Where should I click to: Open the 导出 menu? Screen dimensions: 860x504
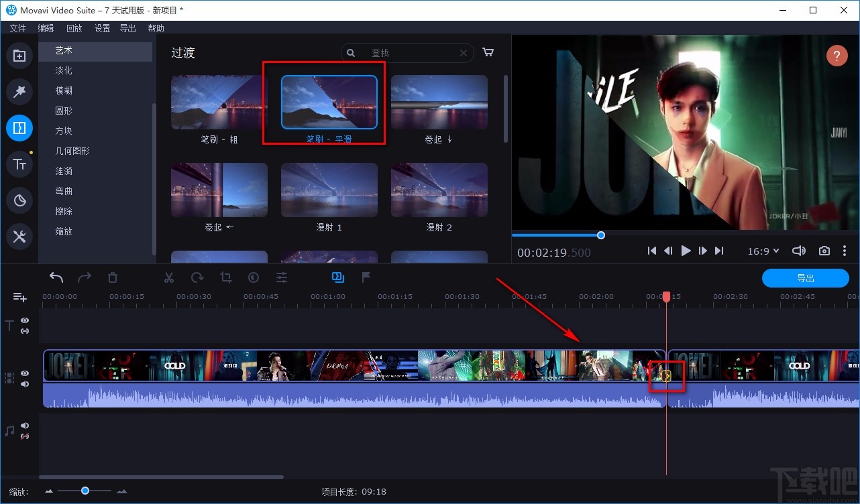127,28
